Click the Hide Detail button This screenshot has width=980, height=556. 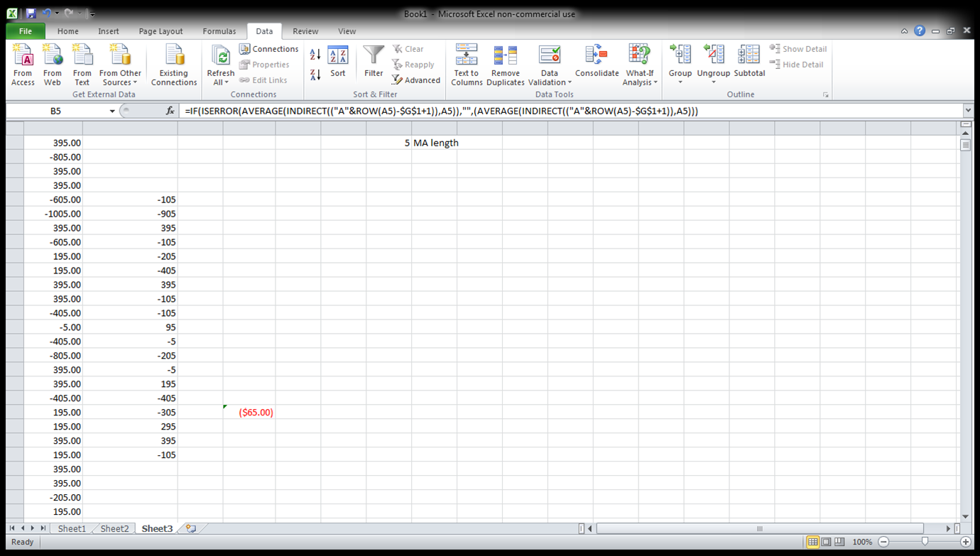(797, 65)
